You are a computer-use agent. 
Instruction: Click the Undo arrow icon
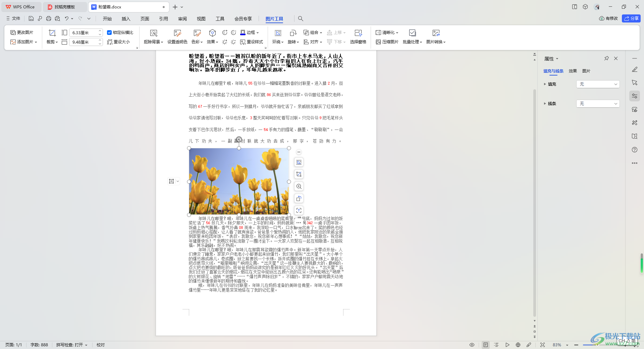coord(66,18)
